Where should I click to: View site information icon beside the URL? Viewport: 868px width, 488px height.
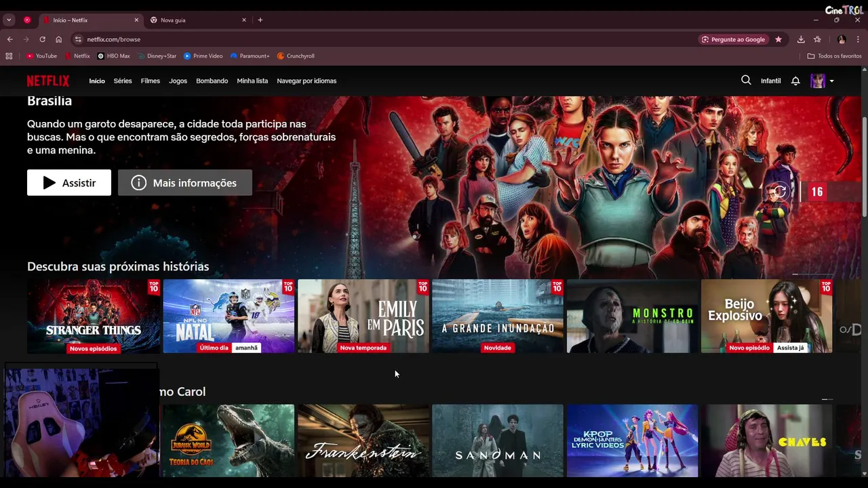[x=78, y=39]
